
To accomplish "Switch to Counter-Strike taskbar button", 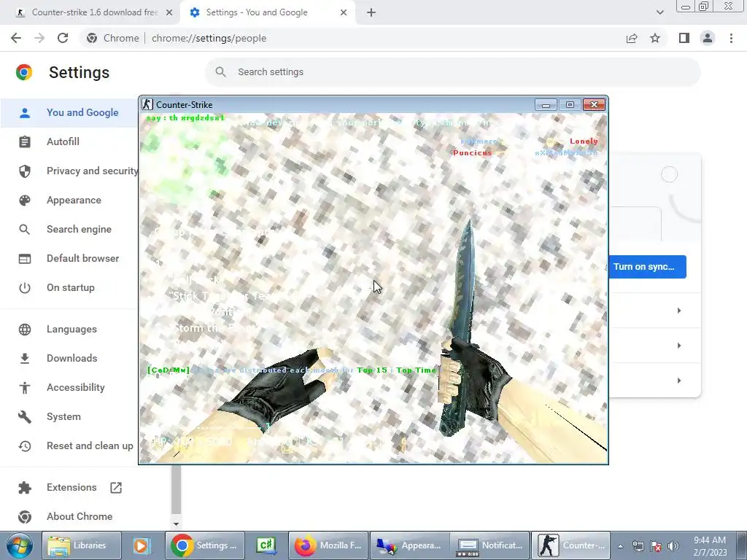I will click(570, 545).
